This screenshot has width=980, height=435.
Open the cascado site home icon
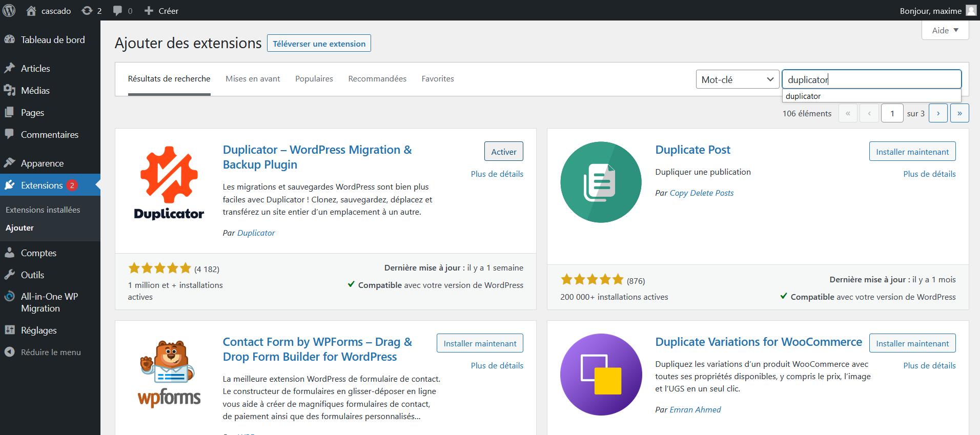[x=31, y=10]
